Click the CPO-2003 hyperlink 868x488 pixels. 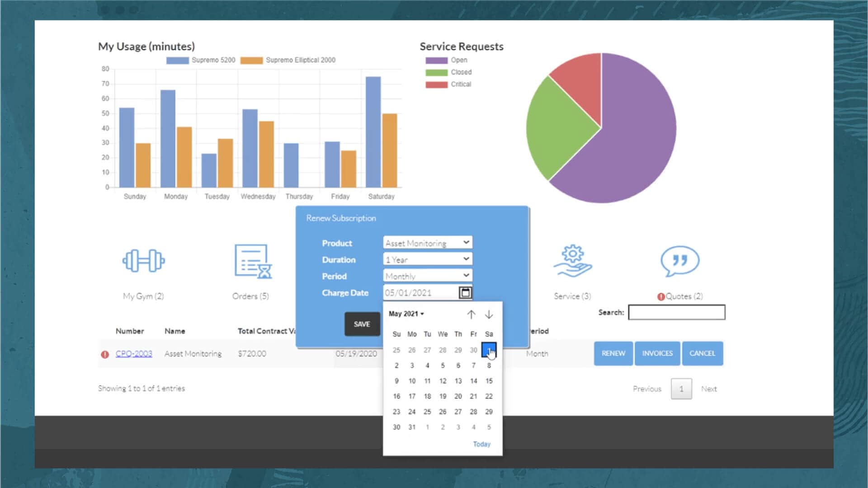132,353
